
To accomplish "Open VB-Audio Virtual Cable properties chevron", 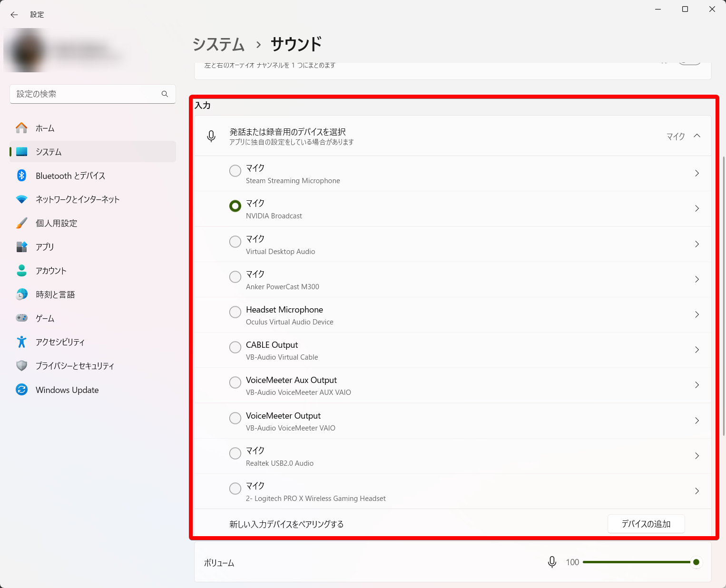I will [697, 350].
